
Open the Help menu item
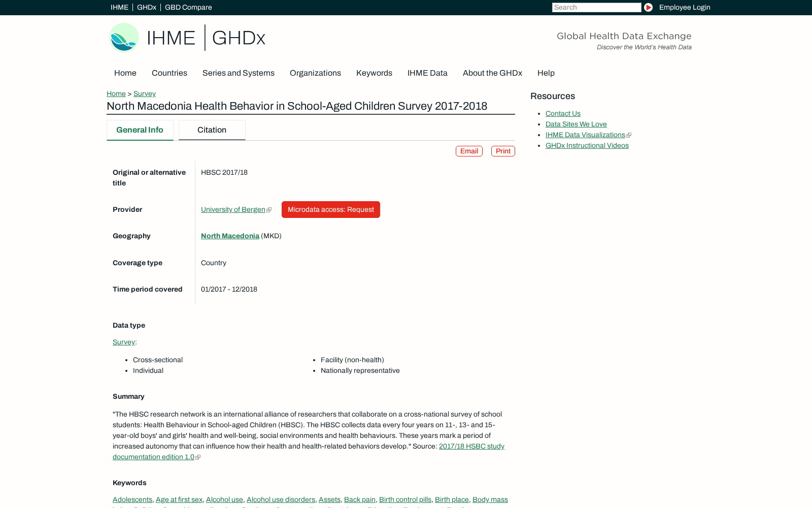546,73
